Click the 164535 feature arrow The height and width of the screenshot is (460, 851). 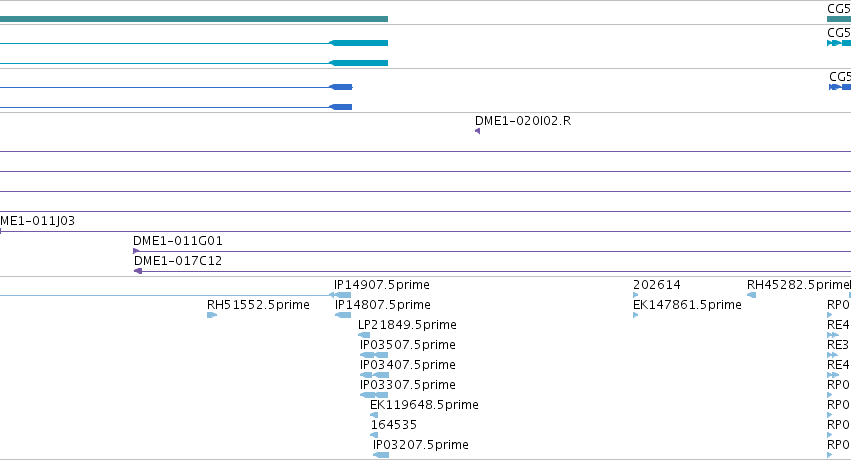[374, 435]
